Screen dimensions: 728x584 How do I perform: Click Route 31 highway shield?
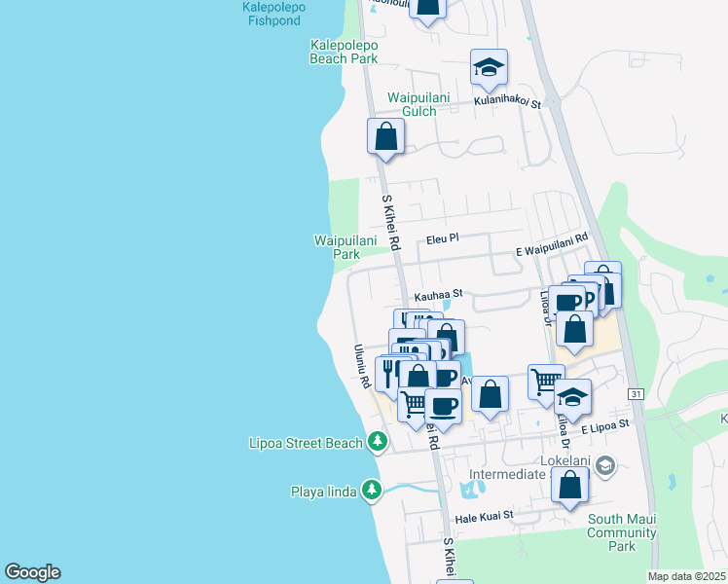point(636,394)
